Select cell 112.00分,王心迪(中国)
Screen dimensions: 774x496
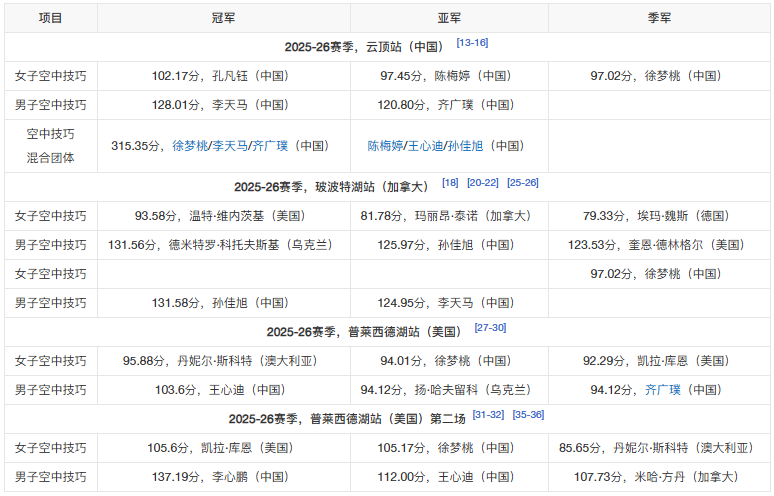(x=449, y=477)
